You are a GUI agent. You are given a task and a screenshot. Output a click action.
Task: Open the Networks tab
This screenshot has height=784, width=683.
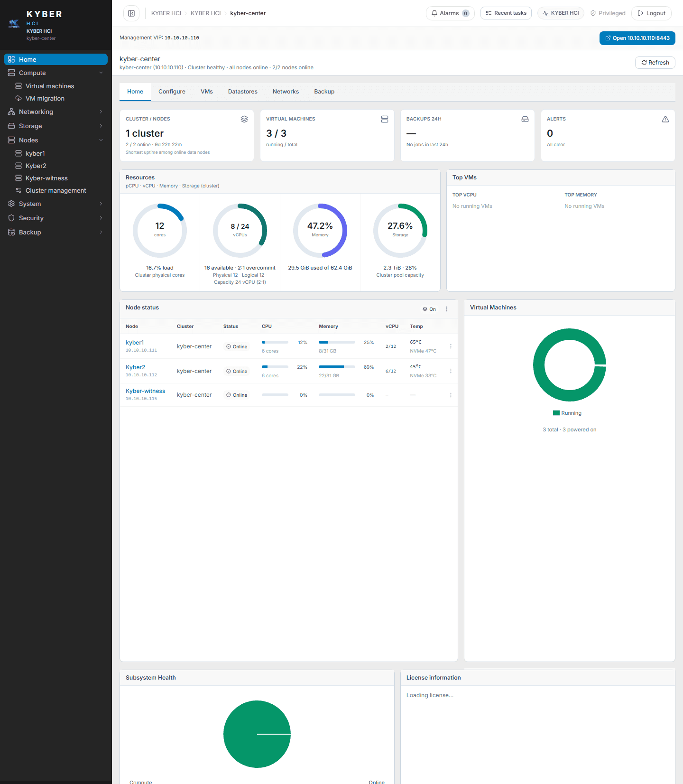(286, 92)
